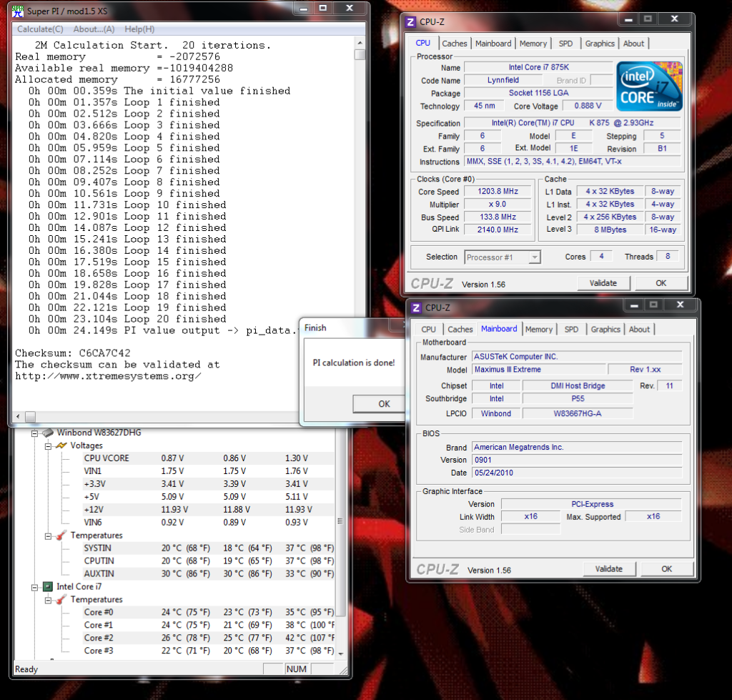Screen dimensions: 732x700
Task: Switch to Memory tab in lower CPU-Z window
Action: click(538, 330)
